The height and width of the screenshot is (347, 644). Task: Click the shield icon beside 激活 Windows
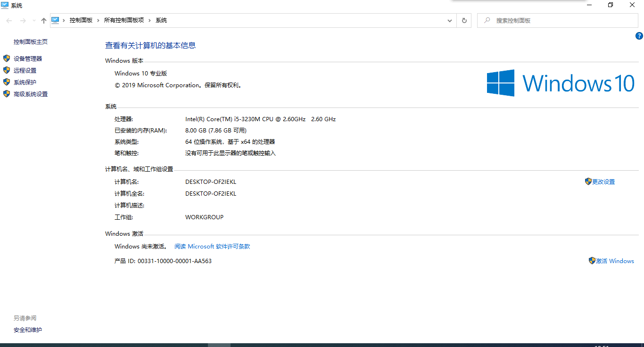[x=593, y=260]
